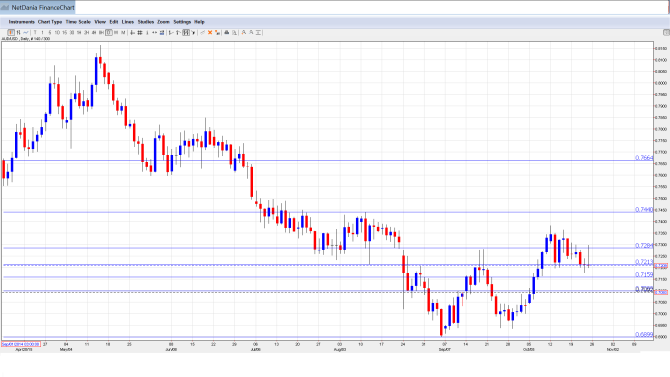Switch to 2H time scale
The image size is (670, 377).
tap(86, 32)
